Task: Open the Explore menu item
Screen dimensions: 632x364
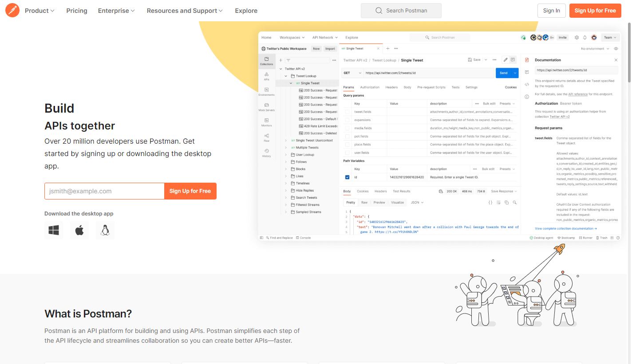Action: tap(246, 11)
